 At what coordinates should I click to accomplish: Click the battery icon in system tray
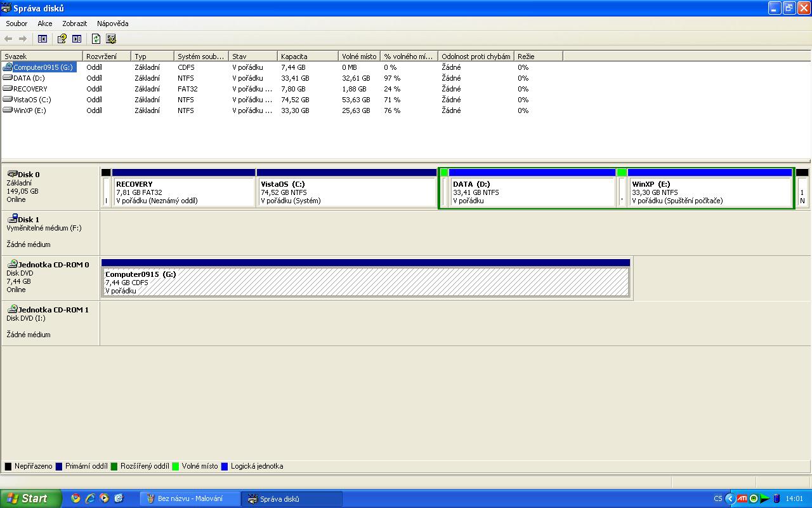(776, 498)
